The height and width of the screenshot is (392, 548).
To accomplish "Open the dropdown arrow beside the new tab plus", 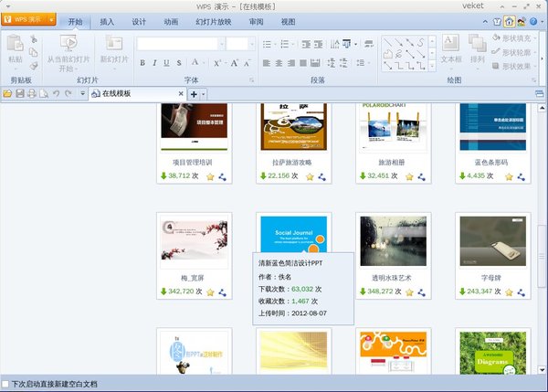I will point(205,94).
